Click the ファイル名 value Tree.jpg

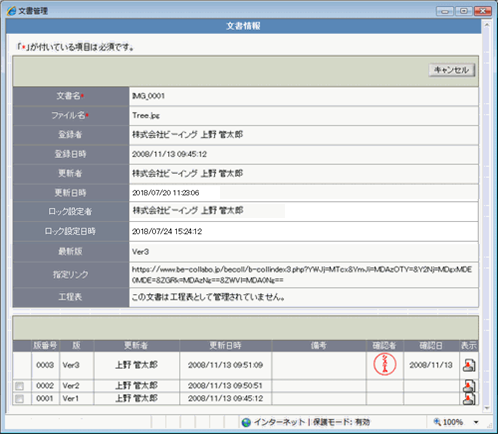pyautogui.click(x=146, y=116)
